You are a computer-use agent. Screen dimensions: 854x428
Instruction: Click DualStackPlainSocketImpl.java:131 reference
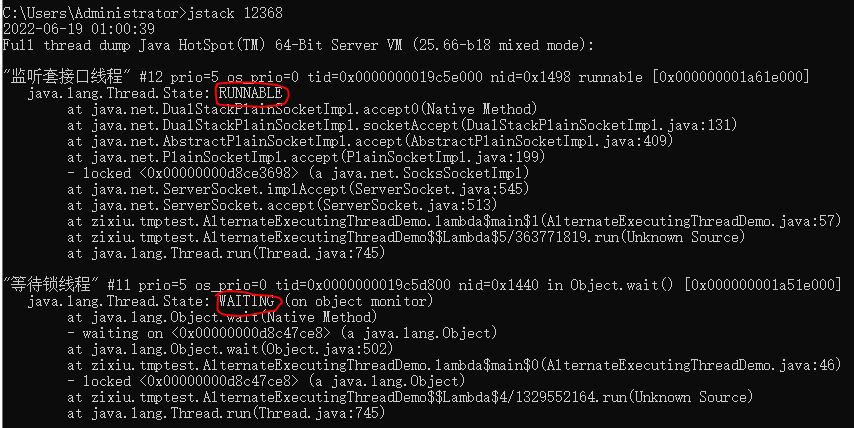pyautogui.click(x=600, y=125)
